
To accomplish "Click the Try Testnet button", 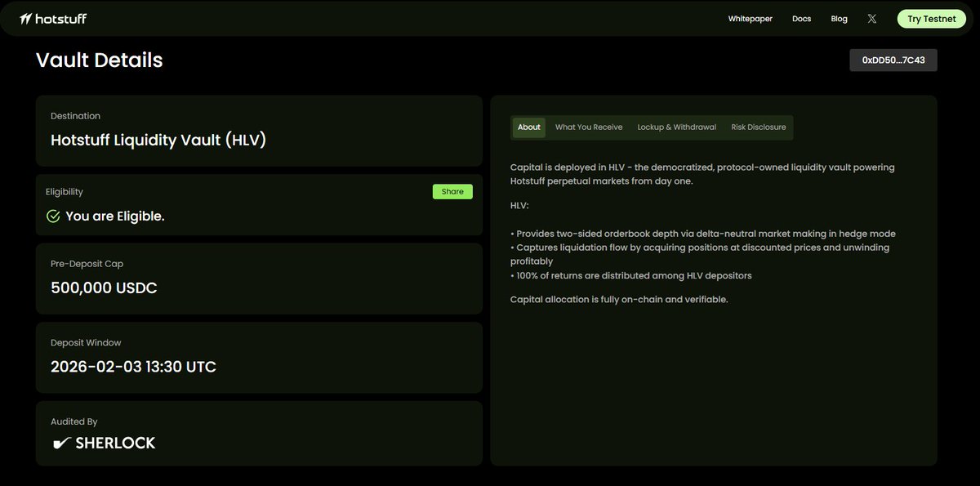I will click(931, 19).
